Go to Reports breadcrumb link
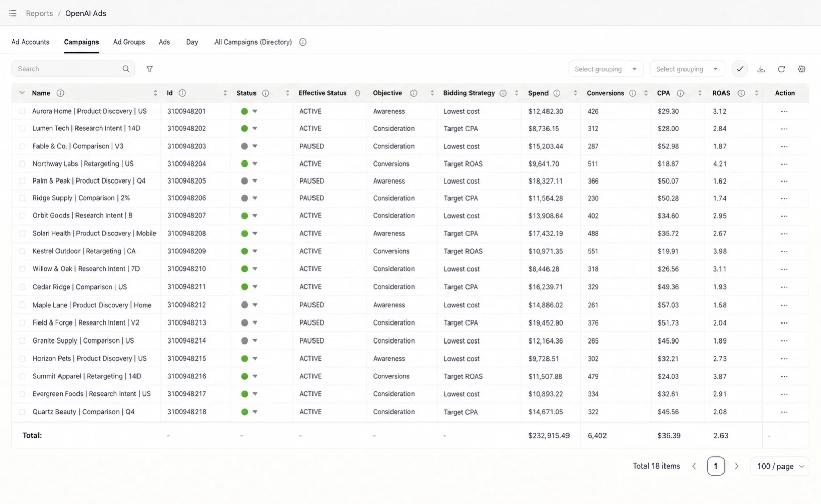 click(x=40, y=13)
